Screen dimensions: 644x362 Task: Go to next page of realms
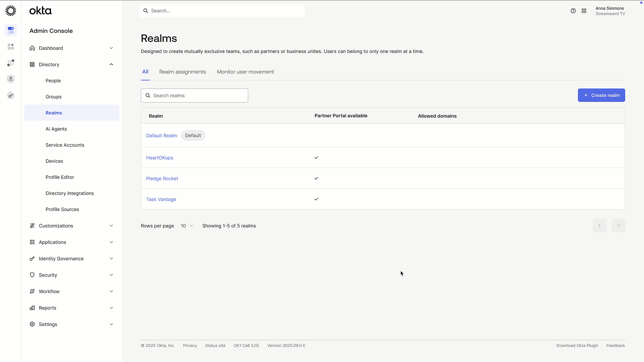pos(618,226)
